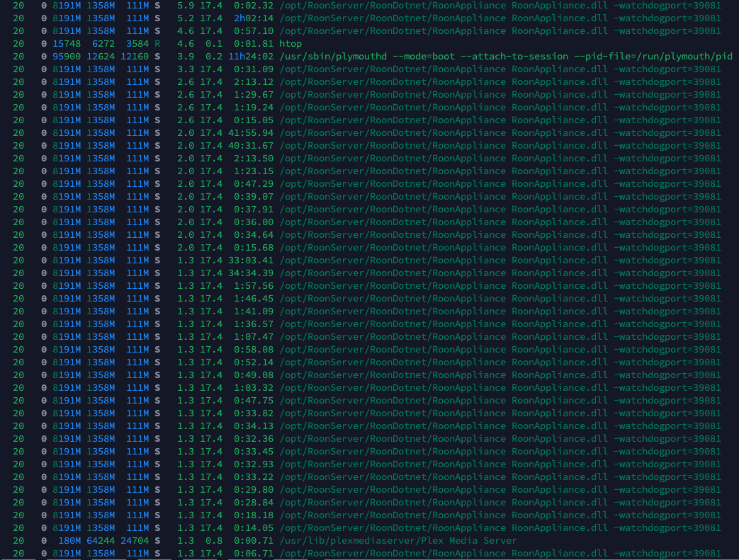Click the time value 0:02.32
The image size is (739, 560).
point(254,6)
